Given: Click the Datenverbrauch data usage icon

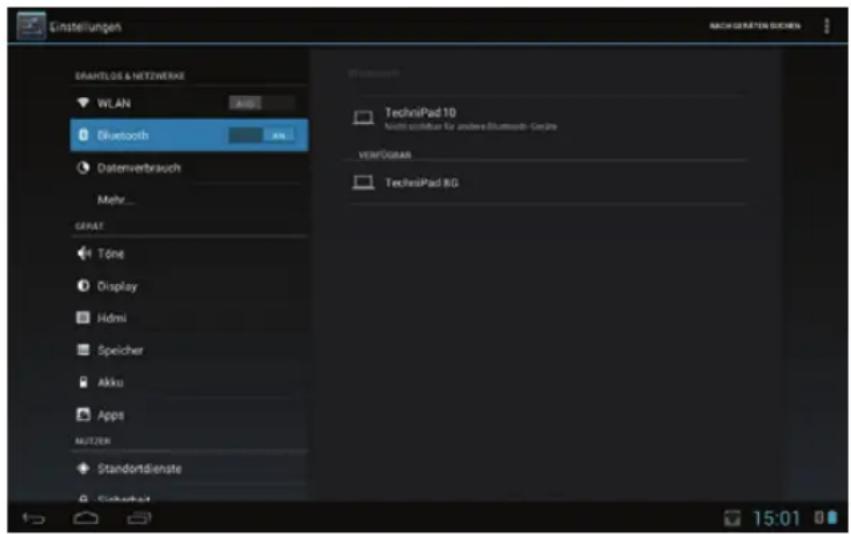Looking at the screenshot, I should click(83, 168).
